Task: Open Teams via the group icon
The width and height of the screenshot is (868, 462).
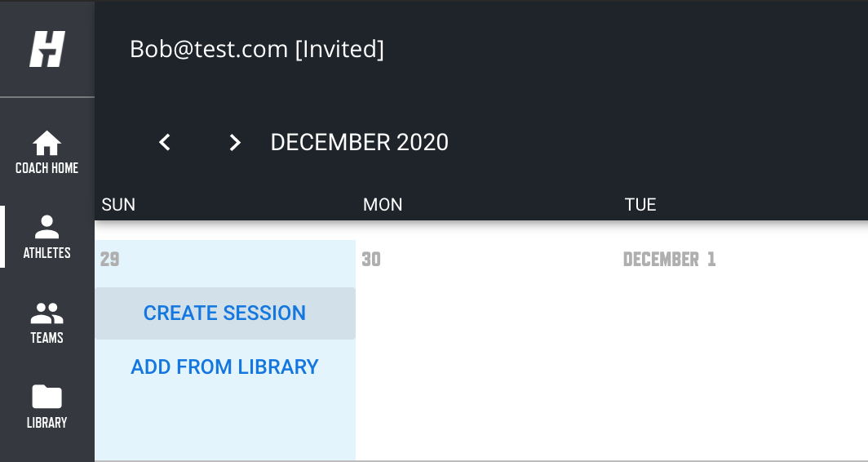Action: click(x=47, y=313)
